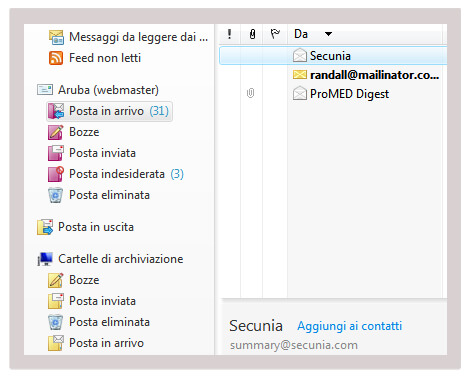This screenshot has width=472, height=378.
Task: Sort by flag column header
Action: point(275,34)
